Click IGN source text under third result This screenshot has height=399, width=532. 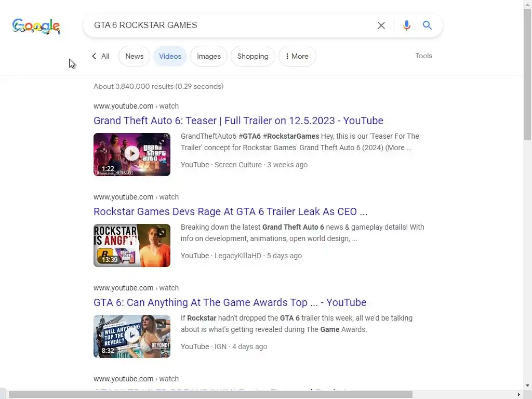[220, 347]
